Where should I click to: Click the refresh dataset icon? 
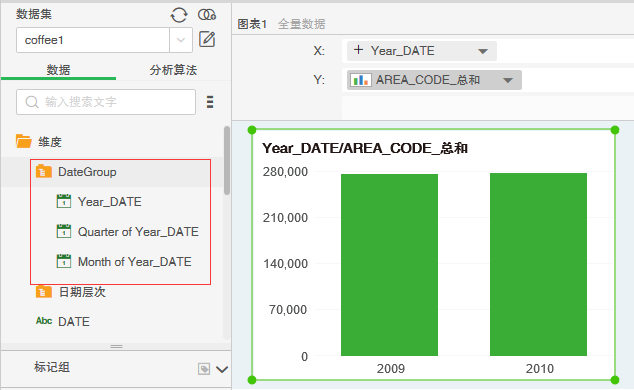pos(179,15)
